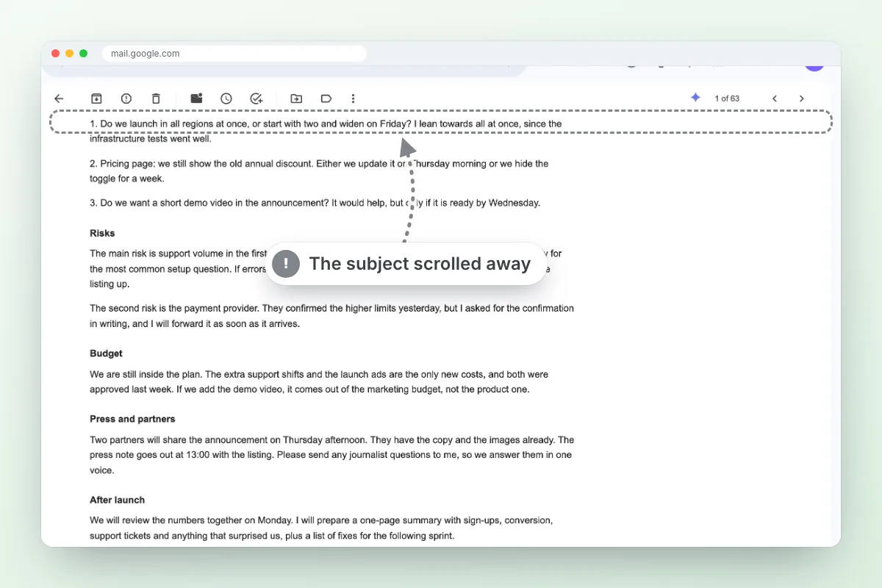The image size is (882, 588).
Task: Click the paragraph 'We are still inside the plan'
Action: tap(319, 382)
